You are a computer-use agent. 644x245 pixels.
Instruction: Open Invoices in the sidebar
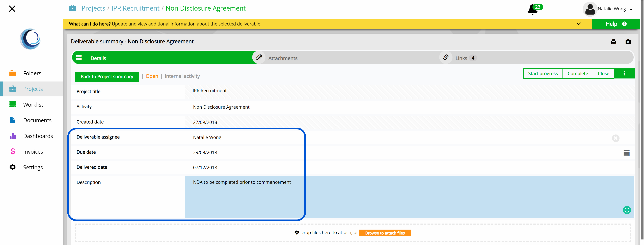pyautogui.click(x=32, y=151)
